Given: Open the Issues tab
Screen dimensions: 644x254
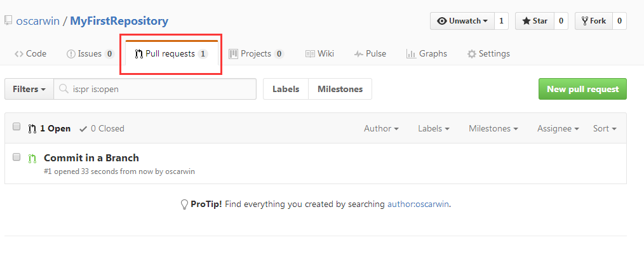Looking at the screenshot, I should pyautogui.click(x=90, y=54).
